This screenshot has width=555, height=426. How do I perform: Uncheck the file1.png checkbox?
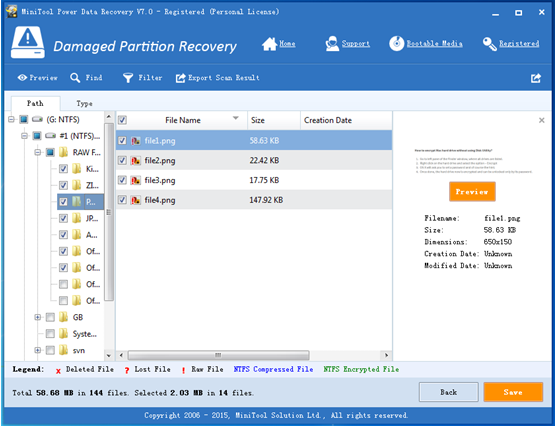[x=122, y=141]
